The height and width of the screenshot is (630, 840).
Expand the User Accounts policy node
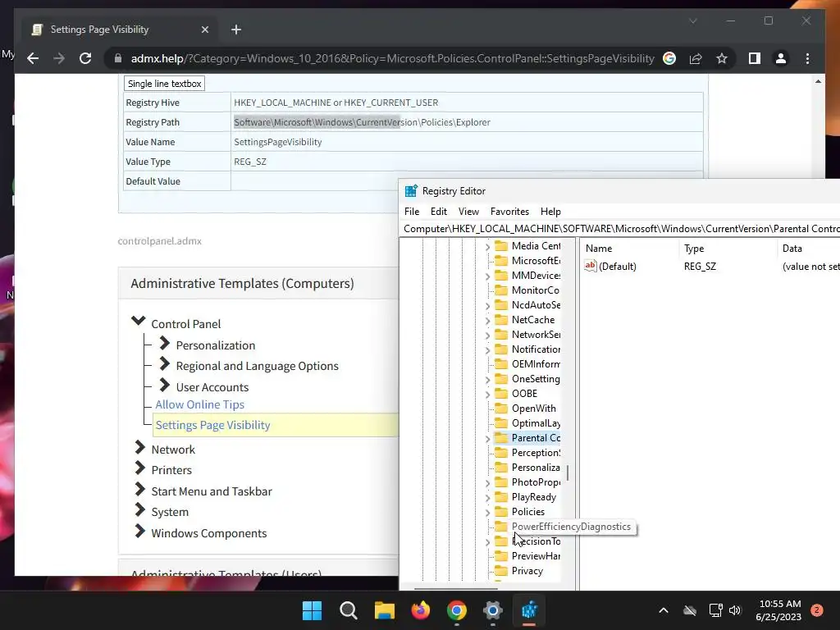pyautogui.click(x=164, y=386)
